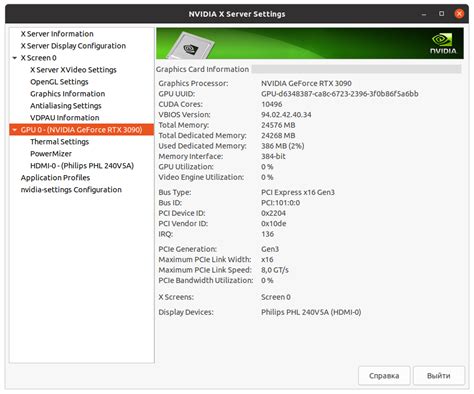Open X Server XVideo Settings
The image size is (474, 394).
73,70
